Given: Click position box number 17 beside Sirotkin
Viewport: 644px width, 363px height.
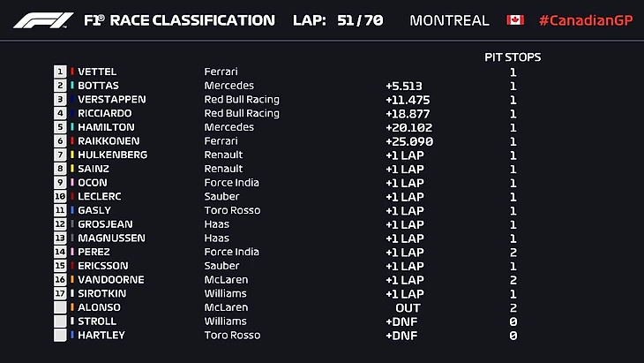Looking at the screenshot, I should point(60,293).
